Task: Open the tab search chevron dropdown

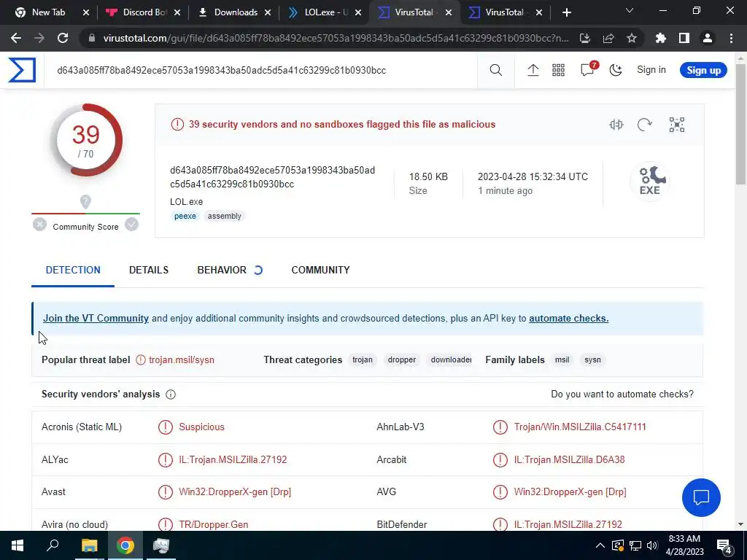Action: [630, 10]
